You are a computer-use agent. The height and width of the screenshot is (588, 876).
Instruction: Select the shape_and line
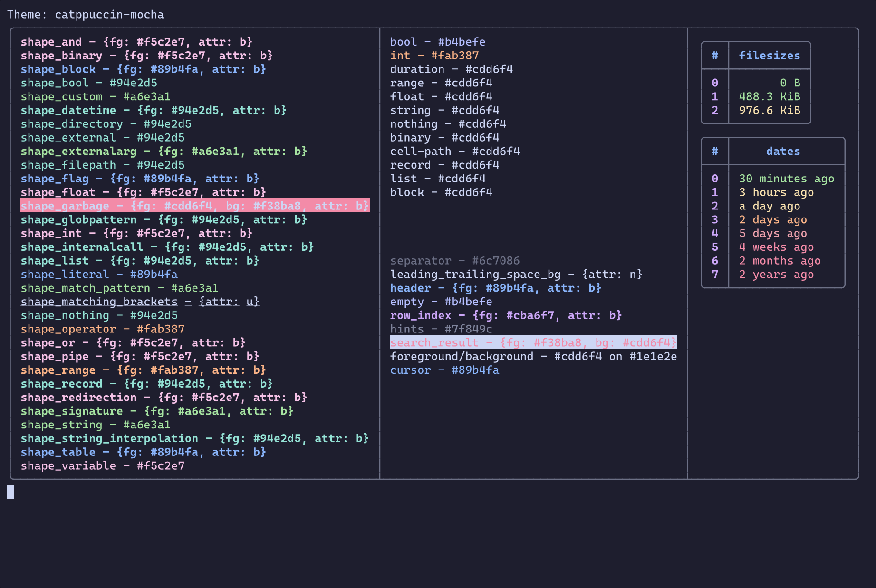pos(136,42)
